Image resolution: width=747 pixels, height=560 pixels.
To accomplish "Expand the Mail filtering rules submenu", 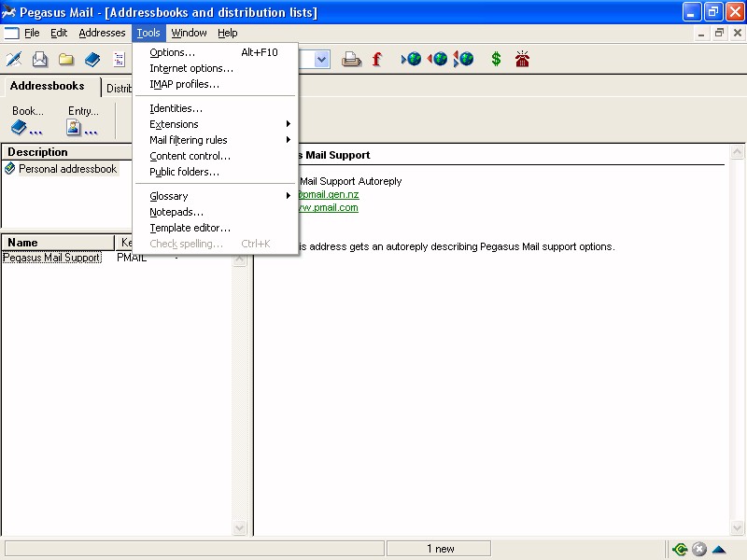I will [x=216, y=140].
